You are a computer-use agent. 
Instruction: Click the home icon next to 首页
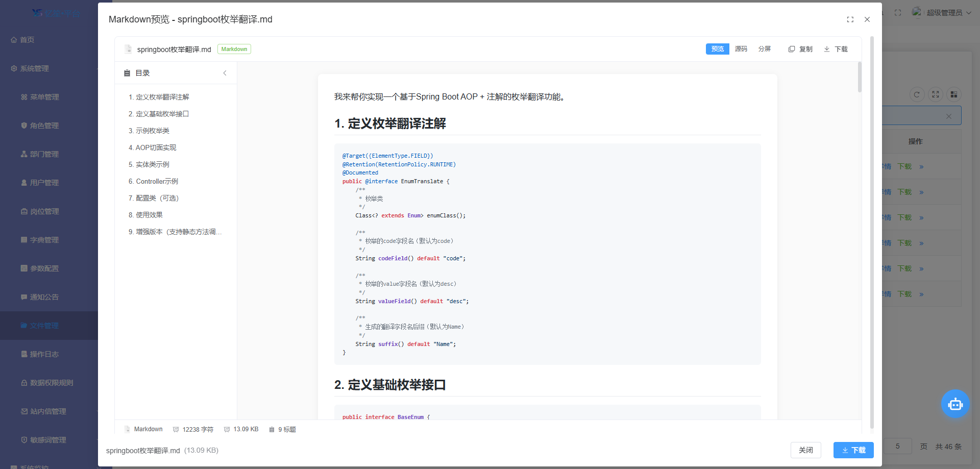pyautogui.click(x=14, y=40)
